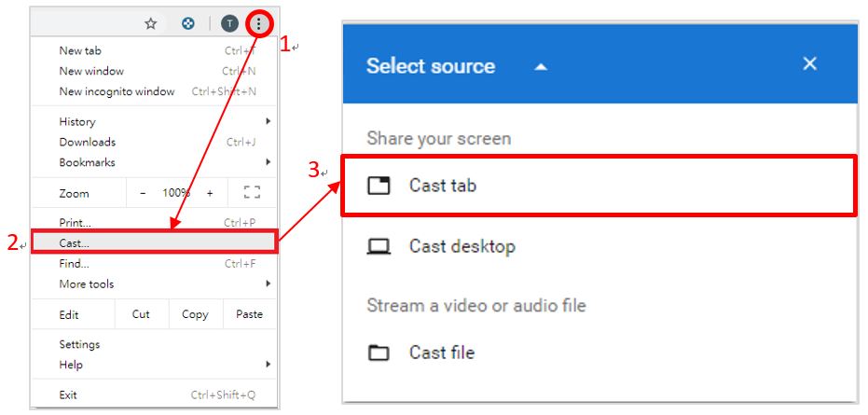Expand the History submenu arrow
Screen dimensions: 868x415
click(x=269, y=121)
